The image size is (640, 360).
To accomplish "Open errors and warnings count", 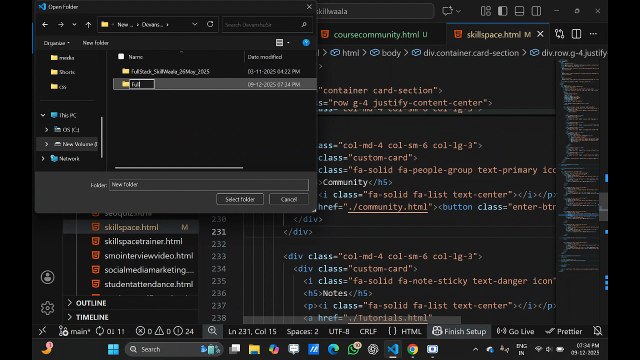I will pyautogui.click(x=164, y=331).
